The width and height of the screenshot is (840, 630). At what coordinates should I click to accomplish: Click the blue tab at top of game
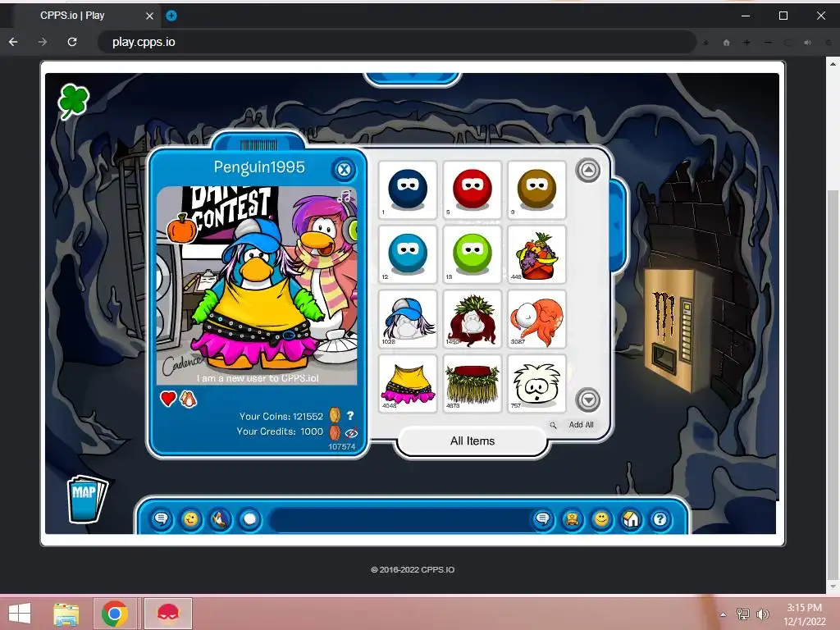[412, 79]
